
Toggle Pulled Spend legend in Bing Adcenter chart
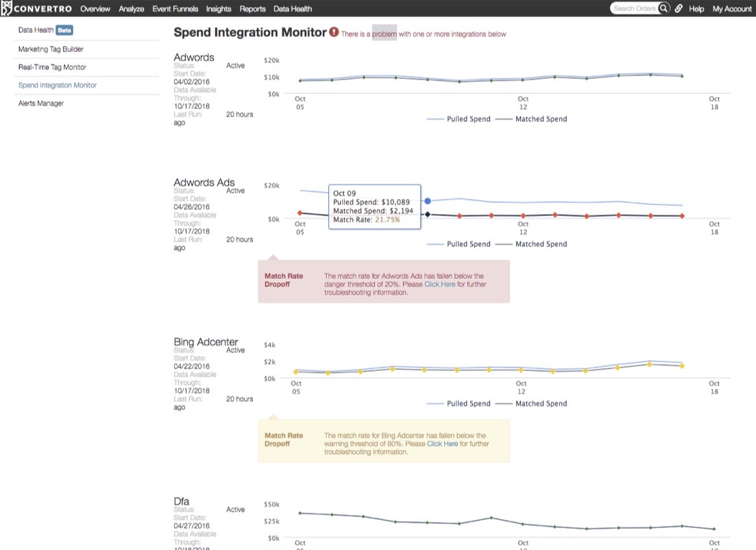point(459,403)
